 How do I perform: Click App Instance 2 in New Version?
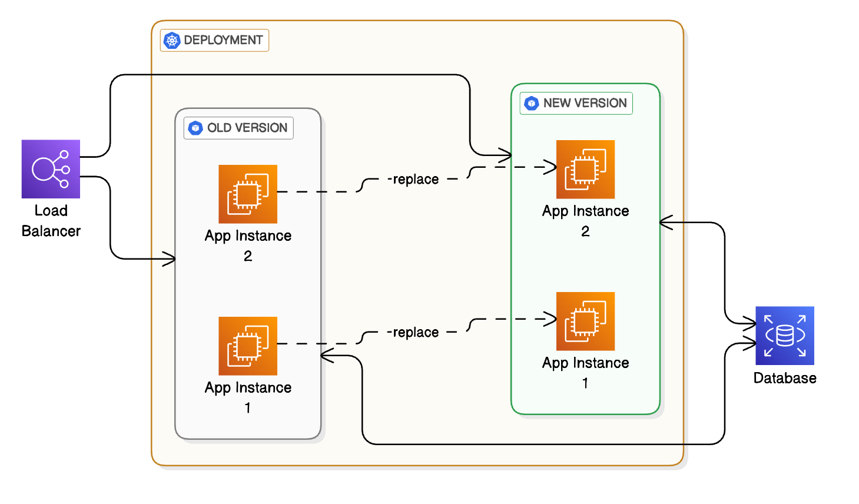(585, 170)
